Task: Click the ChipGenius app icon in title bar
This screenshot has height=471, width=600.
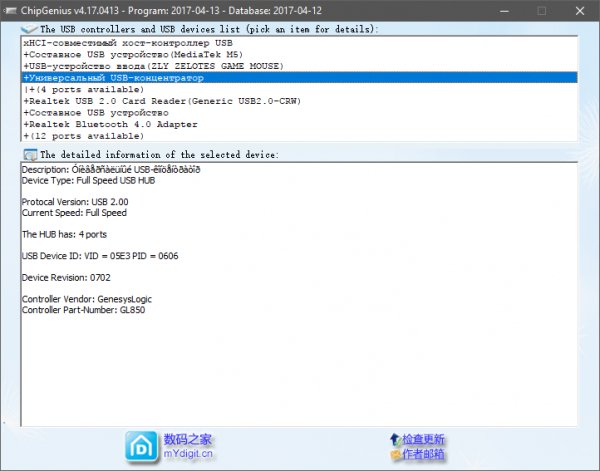Action: [x=10, y=10]
